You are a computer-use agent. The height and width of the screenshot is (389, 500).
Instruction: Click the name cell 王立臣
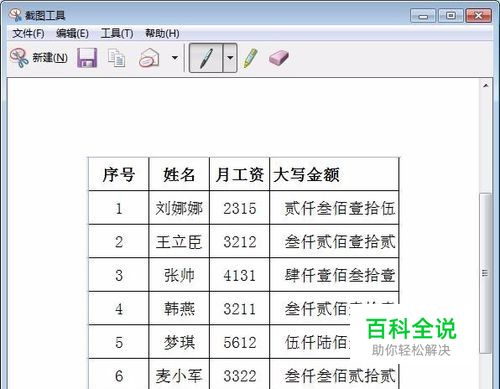179,242
